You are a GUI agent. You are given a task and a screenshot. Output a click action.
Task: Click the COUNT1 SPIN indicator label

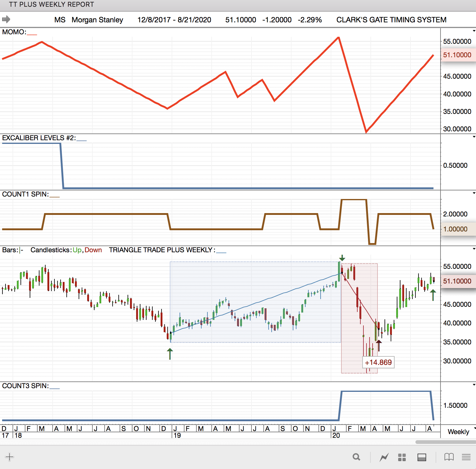click(25, 194)
